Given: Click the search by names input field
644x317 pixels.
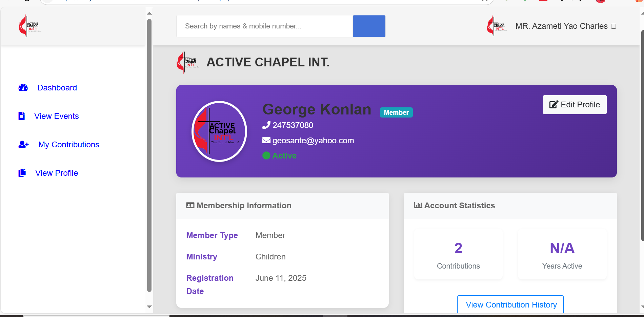Looking at the screenshot, I should pyautogui.click(x=264, y=26).
